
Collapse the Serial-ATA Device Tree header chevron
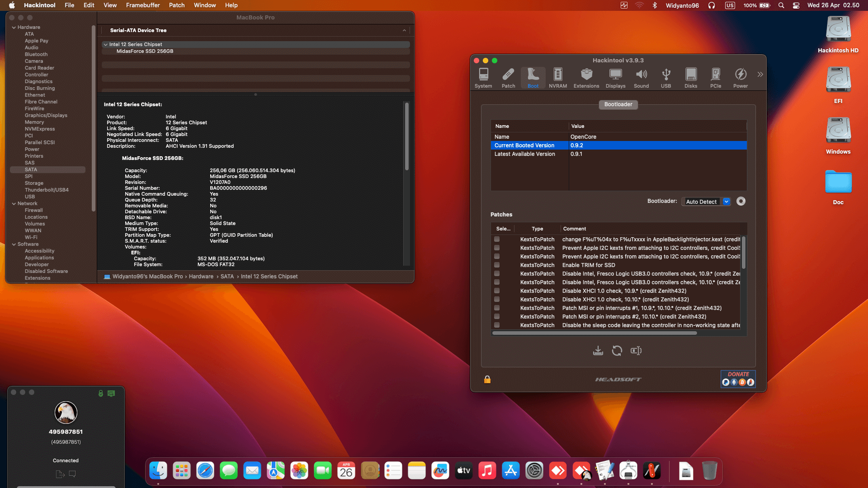coord(404,30)
